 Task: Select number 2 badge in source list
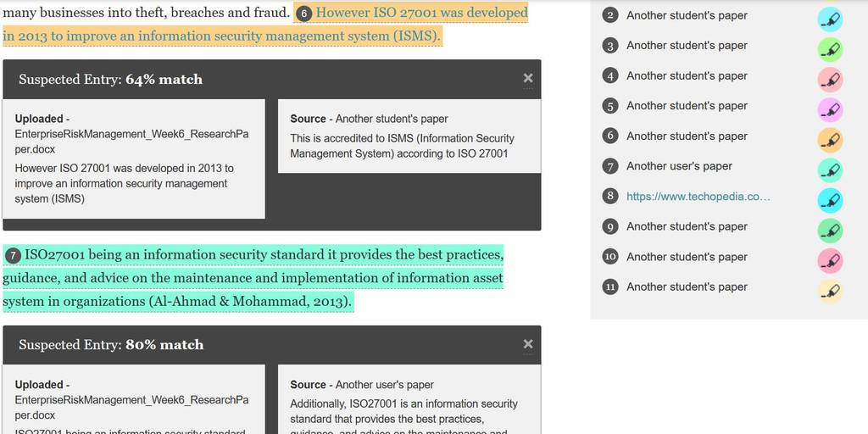610,15
